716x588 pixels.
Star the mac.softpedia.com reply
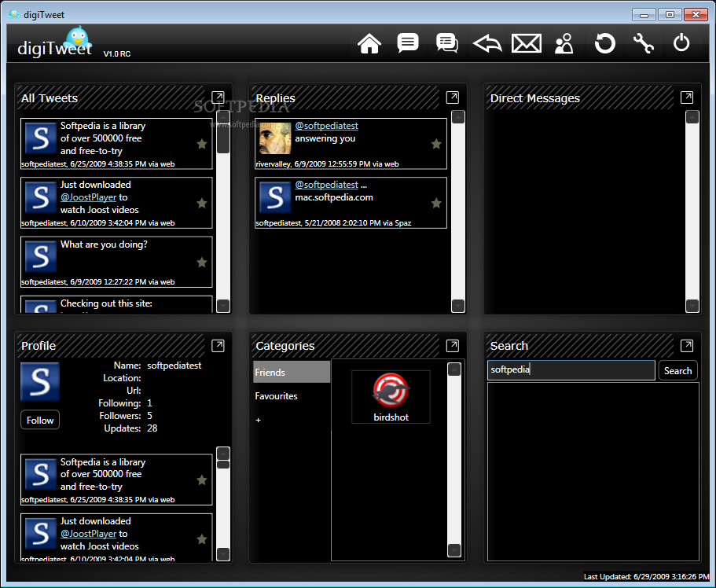pyautogui.click(x=436, y=204)
